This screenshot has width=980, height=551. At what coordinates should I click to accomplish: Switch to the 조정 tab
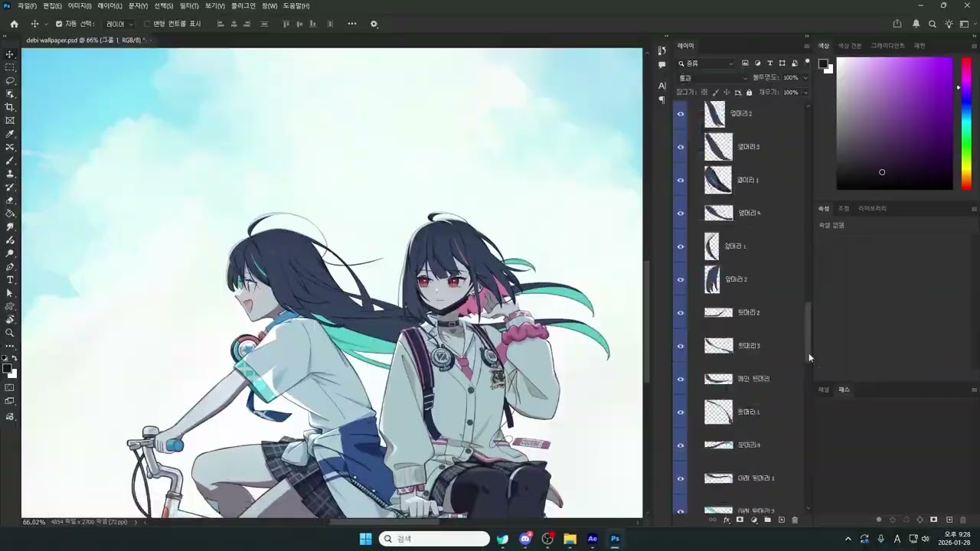click(843, 209)
